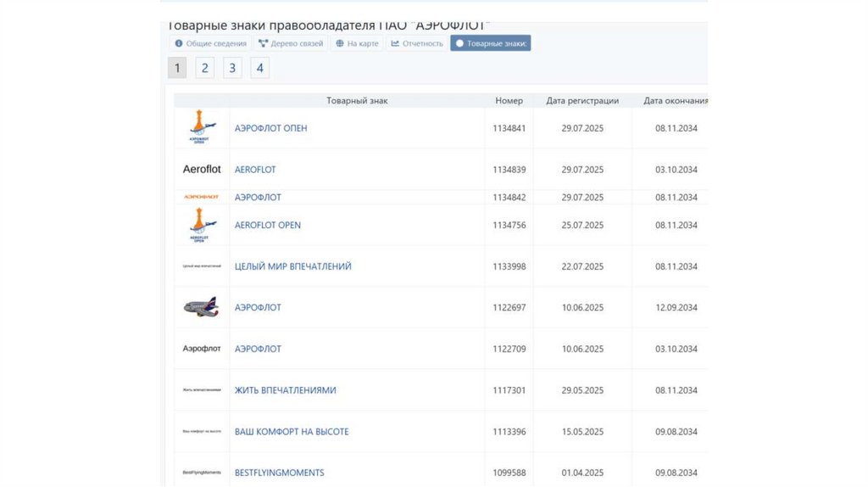Open the Общие сведения tab
Image resolution: width=868 pixels, height=487 pixels.
coord(210,43)
